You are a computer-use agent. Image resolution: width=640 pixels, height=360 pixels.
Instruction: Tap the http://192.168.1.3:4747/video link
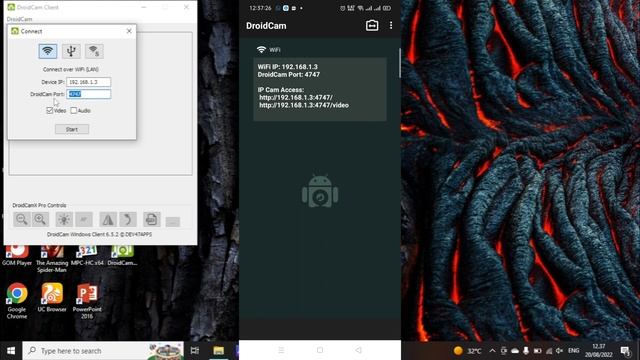pyautogui.click(x=304, y=105)
